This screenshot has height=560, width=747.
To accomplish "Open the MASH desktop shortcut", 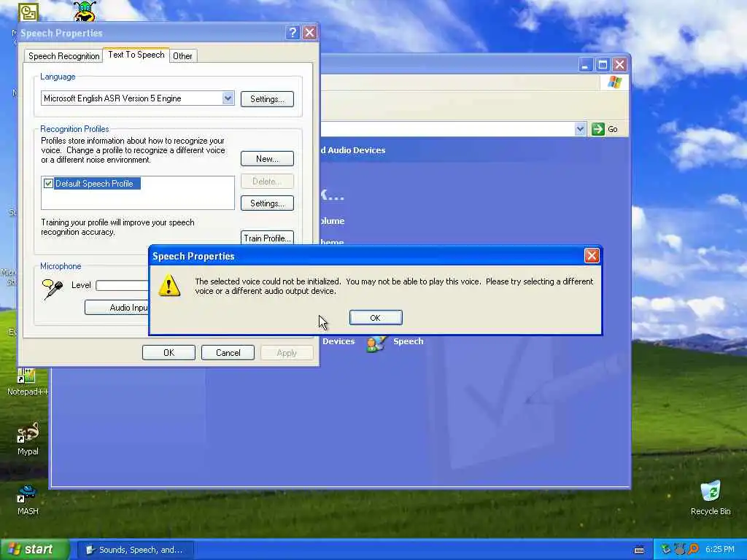I will pos(28,500).
